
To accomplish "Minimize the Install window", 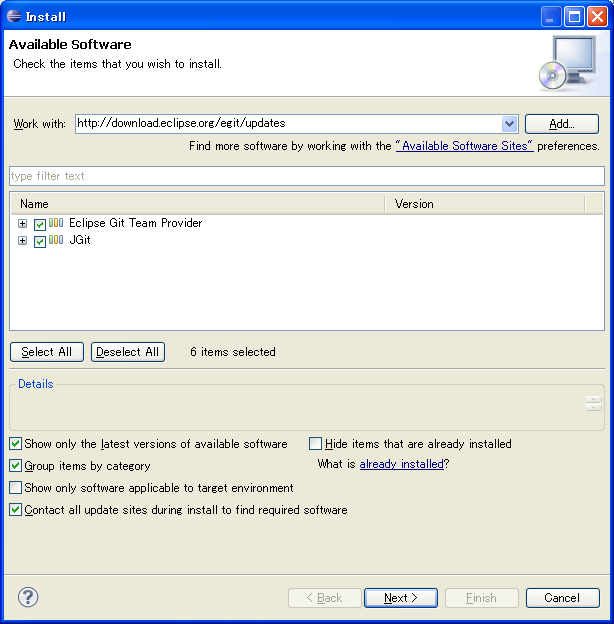I will 550,17.
